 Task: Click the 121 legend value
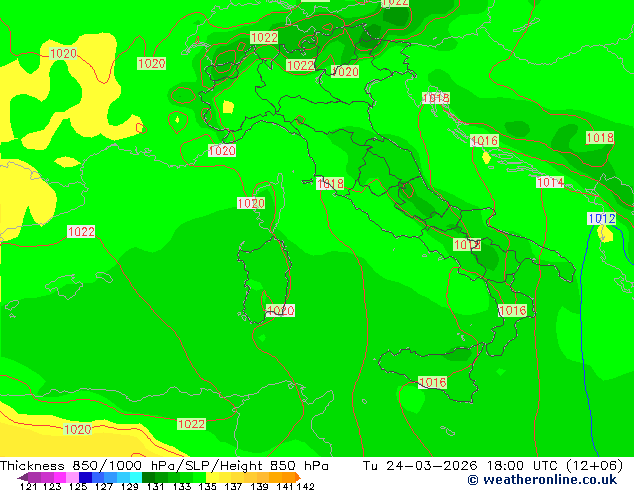28,486
